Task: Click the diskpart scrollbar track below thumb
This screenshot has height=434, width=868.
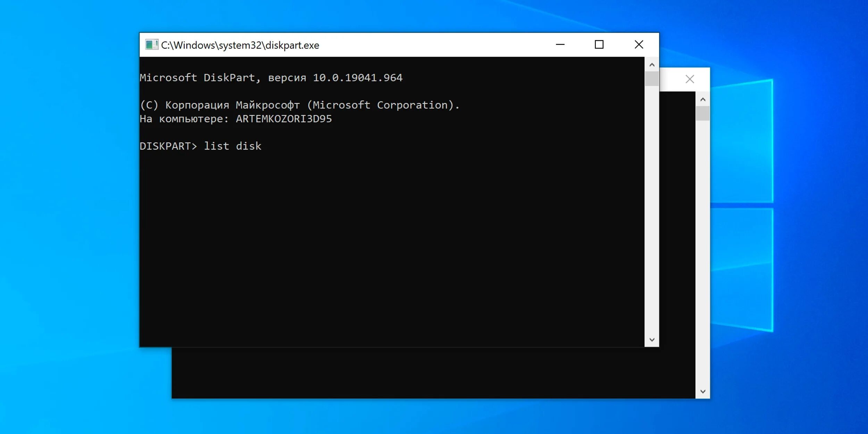Action: point(652,208)
